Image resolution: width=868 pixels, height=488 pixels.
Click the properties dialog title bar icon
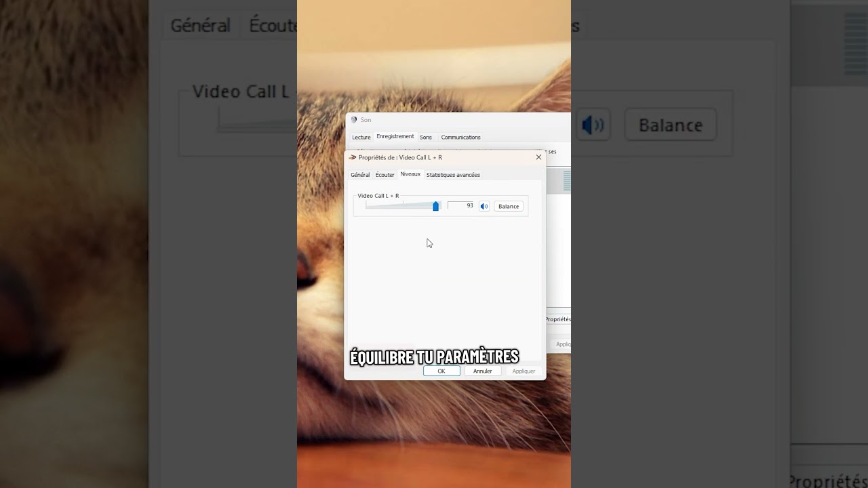[353, 157]
